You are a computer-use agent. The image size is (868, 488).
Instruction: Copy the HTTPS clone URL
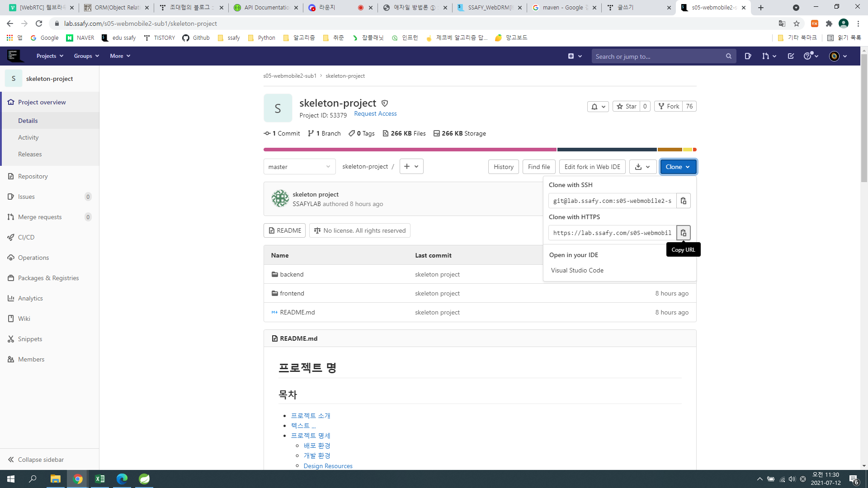[683, 233]
